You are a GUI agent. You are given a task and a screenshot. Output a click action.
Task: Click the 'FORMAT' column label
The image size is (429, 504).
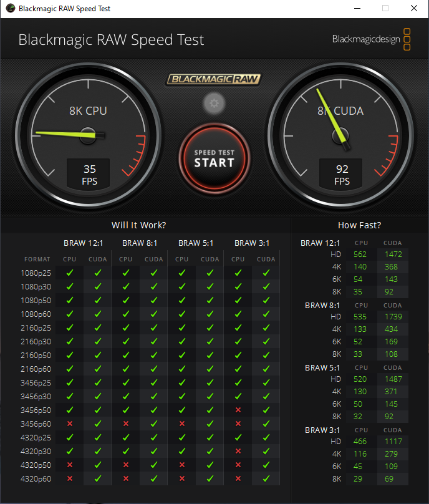point(37,259)
